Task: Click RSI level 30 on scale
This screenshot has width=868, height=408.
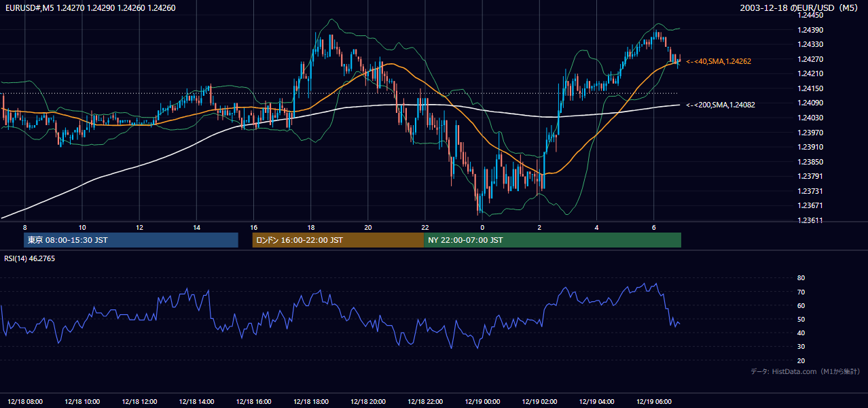Action: click(801, 347)
